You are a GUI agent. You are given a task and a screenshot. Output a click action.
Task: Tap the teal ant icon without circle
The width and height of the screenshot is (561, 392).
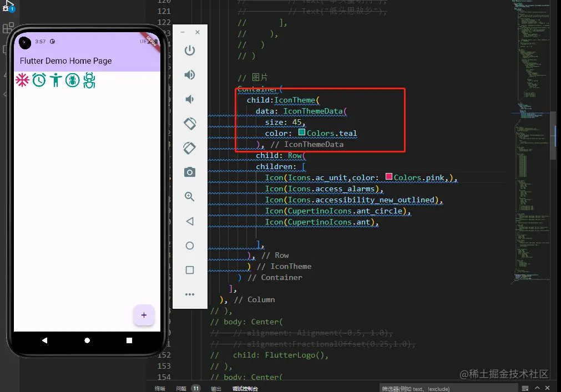89,80
